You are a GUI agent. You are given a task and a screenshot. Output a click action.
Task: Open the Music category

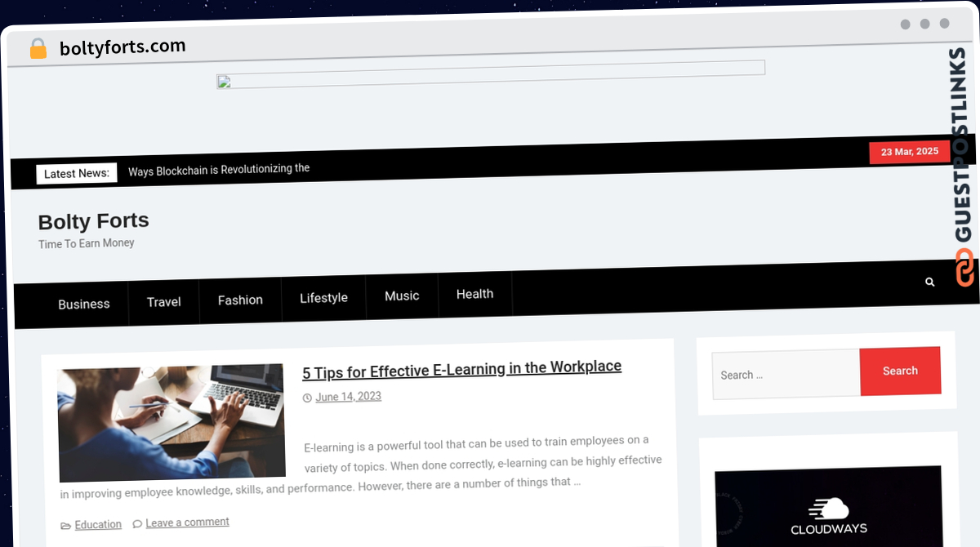point(402,296)
